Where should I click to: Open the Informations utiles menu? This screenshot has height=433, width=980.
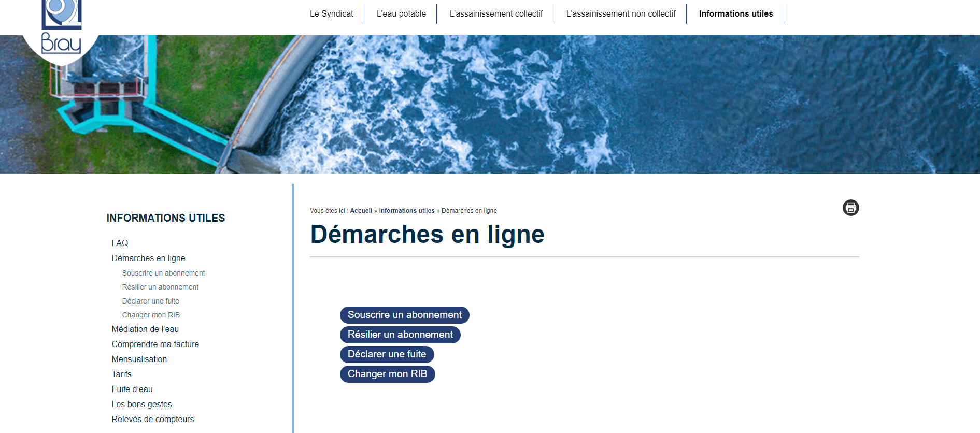point(736,14)
